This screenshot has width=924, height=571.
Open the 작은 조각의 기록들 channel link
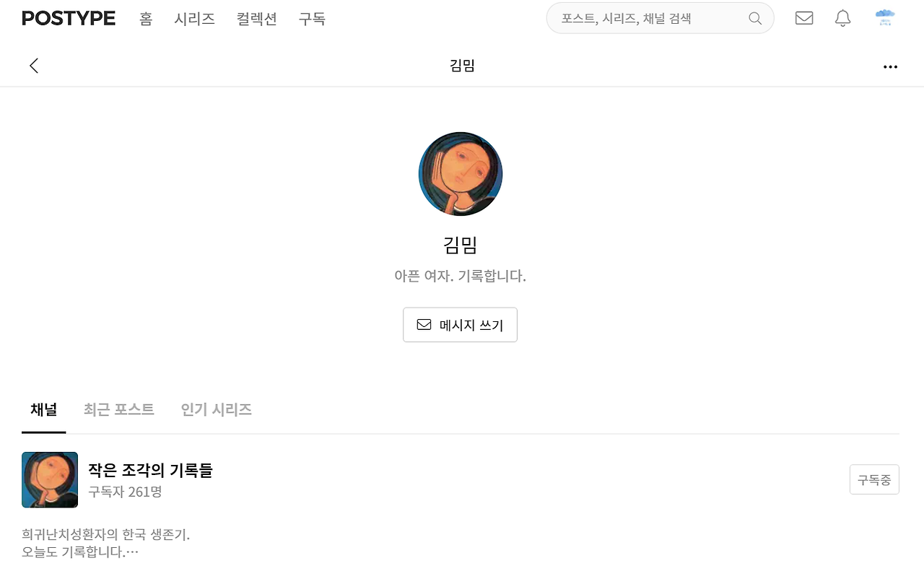point(149,470)
